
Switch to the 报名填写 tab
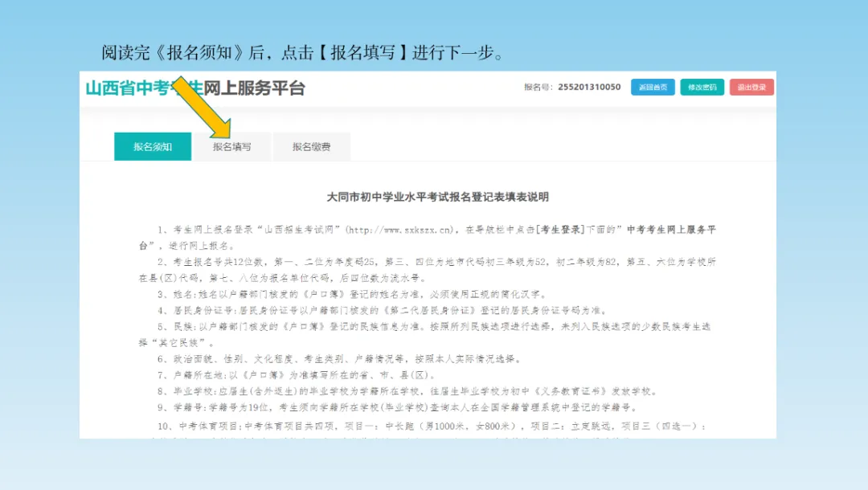pyautogui.click(x=233, y=146)
